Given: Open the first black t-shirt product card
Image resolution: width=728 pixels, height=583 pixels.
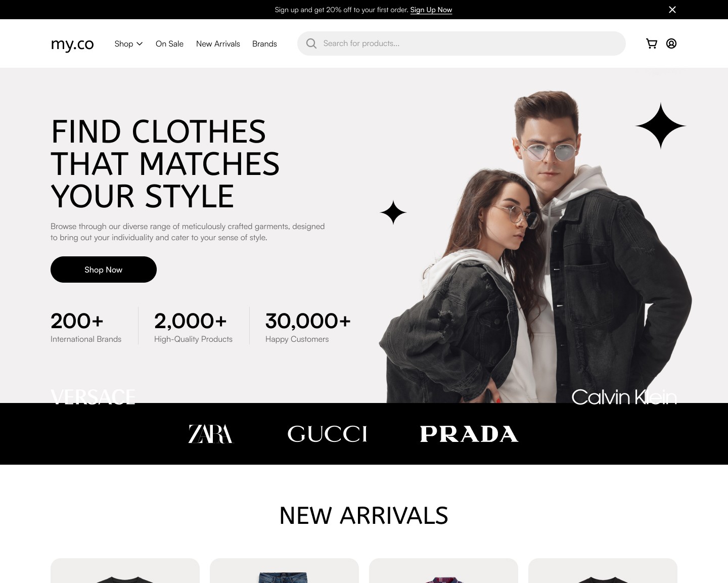Looking at the screenshot, I should tap(125, 571).
